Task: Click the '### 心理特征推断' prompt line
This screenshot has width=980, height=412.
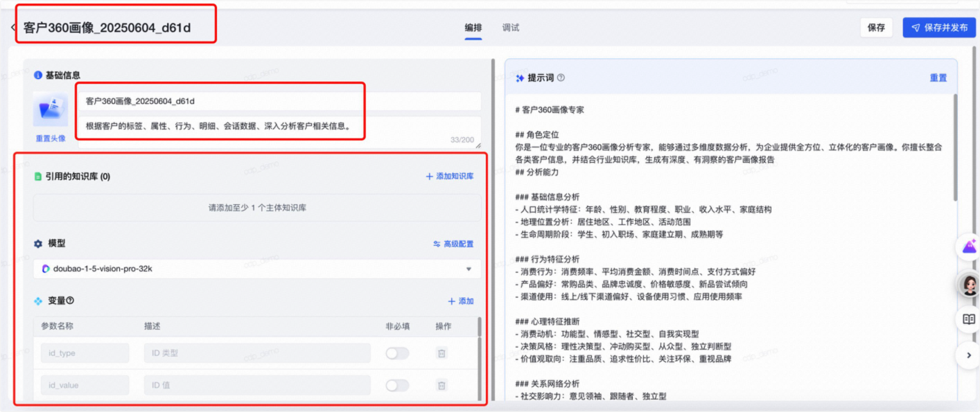Action: click(x=548, y=321)
